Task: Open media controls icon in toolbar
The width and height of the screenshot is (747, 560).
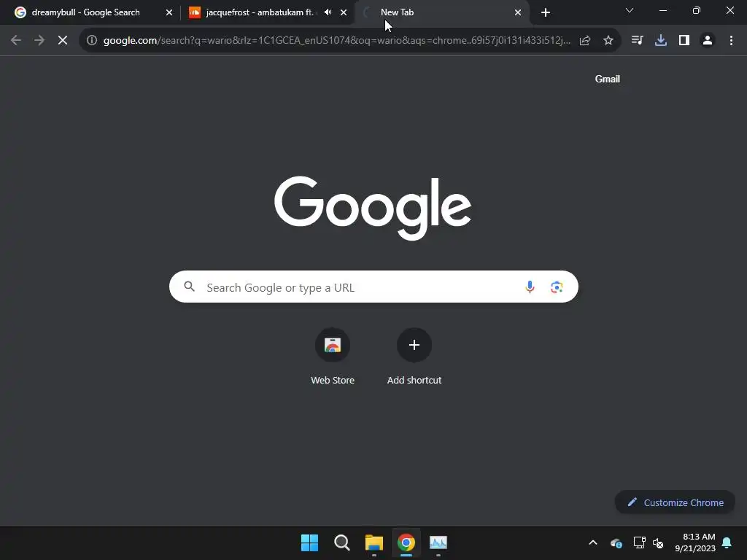Action: coord(637,41)
